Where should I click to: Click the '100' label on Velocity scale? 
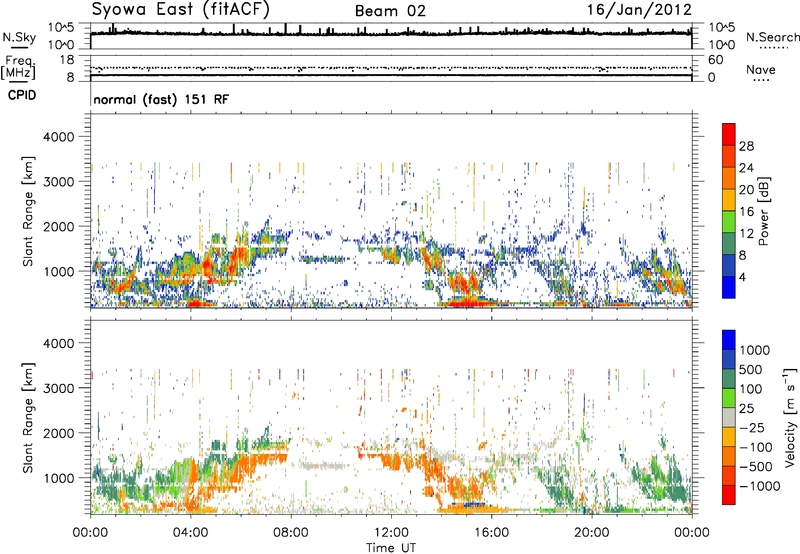point(751,389)
